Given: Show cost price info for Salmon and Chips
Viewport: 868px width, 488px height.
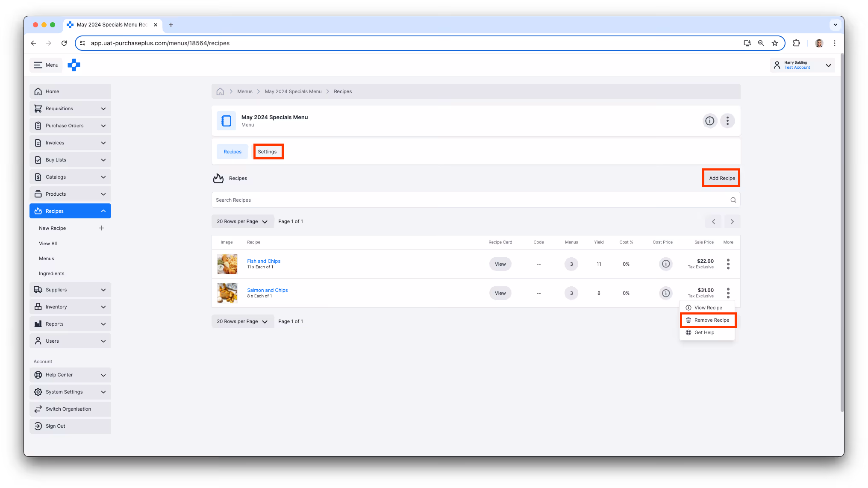Looking at the screenshot, I should click(x=666, y=293).
